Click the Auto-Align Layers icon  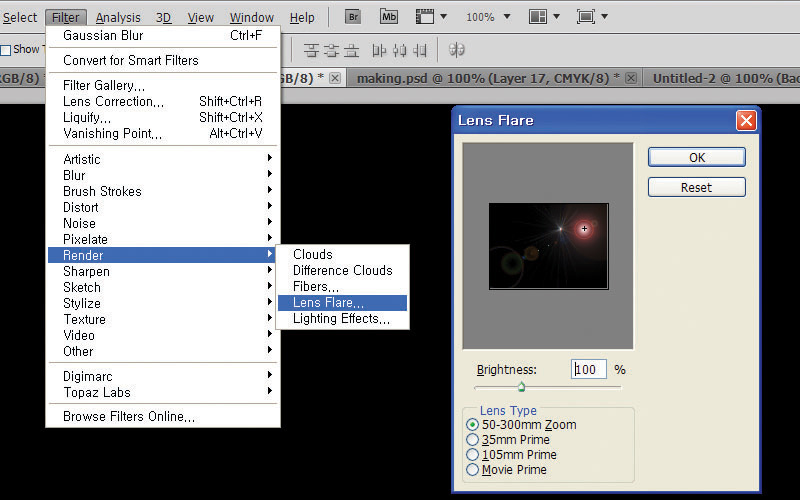(x=456, y=50)
